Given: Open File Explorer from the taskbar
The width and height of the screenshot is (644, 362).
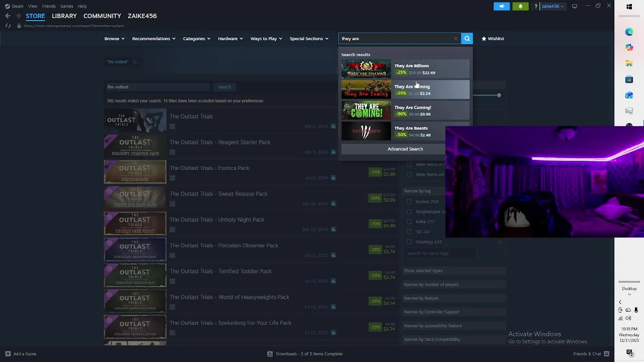Looking at the screenshot, I should [x=629, y=63].
